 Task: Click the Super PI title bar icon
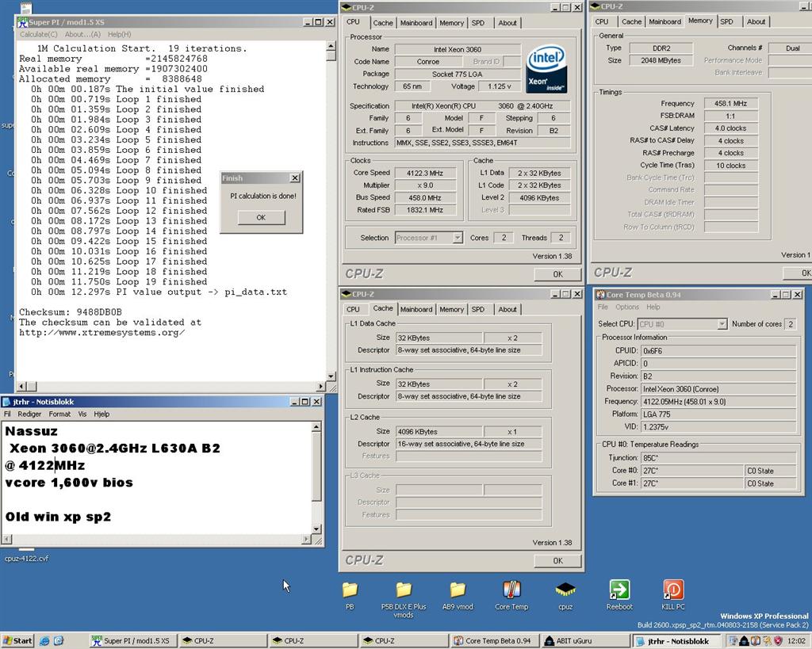(23, 22)
